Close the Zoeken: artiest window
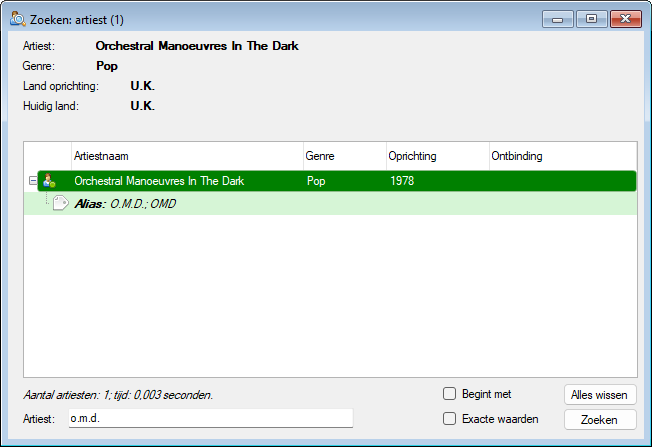Screen dimensions: 652x447 click(x=625, y=19)
